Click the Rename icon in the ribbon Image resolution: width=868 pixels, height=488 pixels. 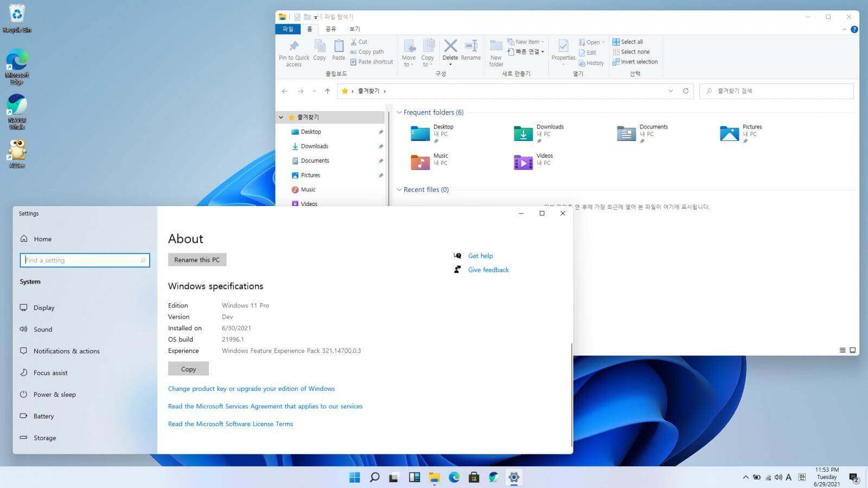471,46
